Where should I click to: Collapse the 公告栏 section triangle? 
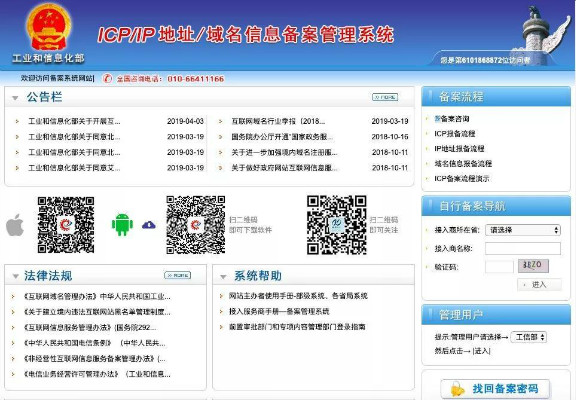[x=15, y=98]
